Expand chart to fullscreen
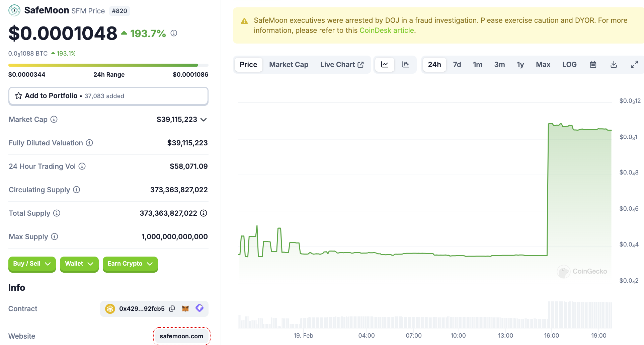The image size is (644, 345). tap(634, 64)
